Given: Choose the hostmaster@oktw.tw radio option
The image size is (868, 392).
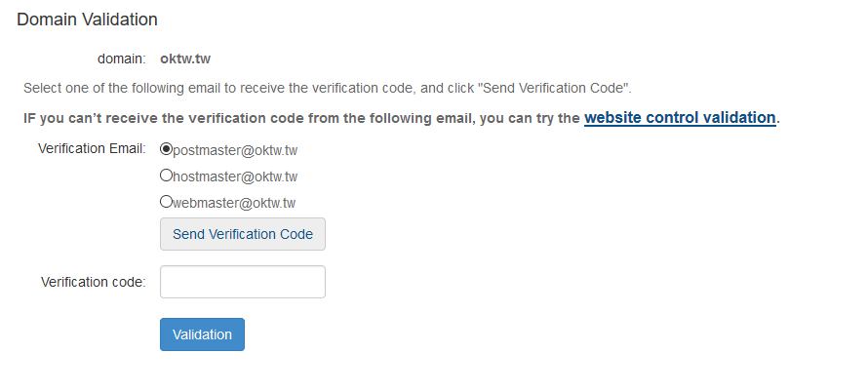Looking at the screenshot, I should coord(166,176).
